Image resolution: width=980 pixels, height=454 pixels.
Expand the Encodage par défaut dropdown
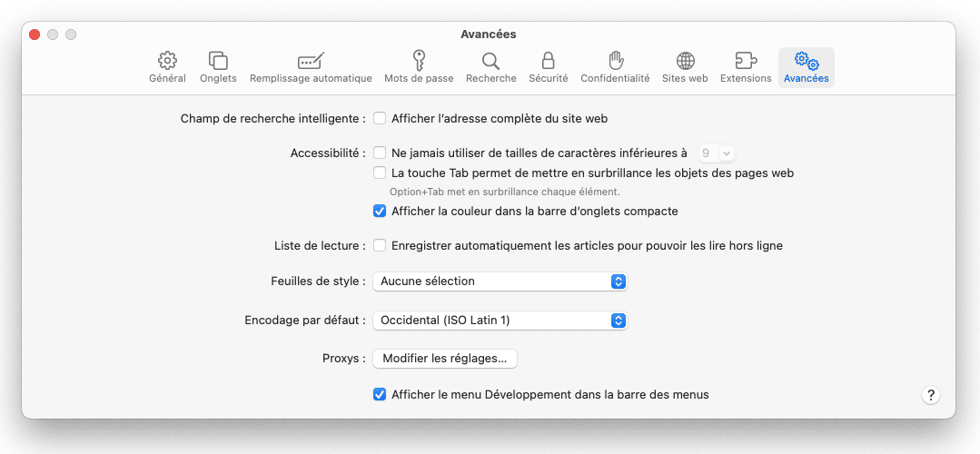[x=500, y=321]
